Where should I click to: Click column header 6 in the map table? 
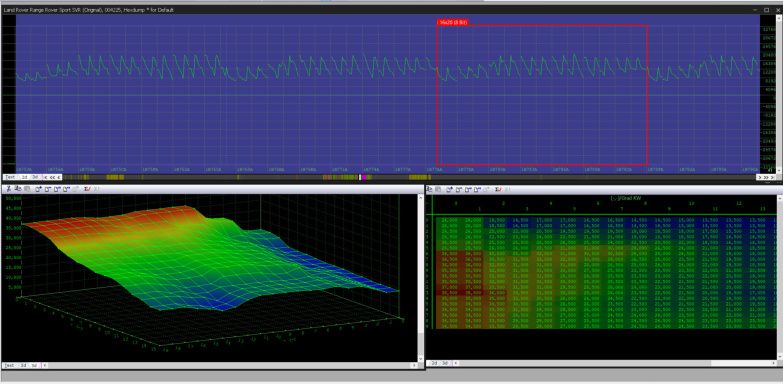click(598, 204)
